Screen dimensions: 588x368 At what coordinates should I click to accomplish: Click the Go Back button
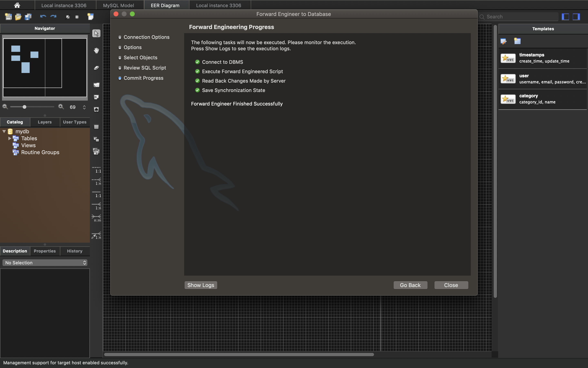(410, 285)
